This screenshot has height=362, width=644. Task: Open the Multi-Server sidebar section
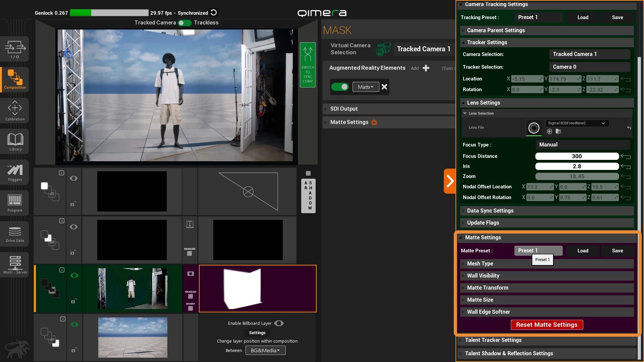click(x=15, y=265)
